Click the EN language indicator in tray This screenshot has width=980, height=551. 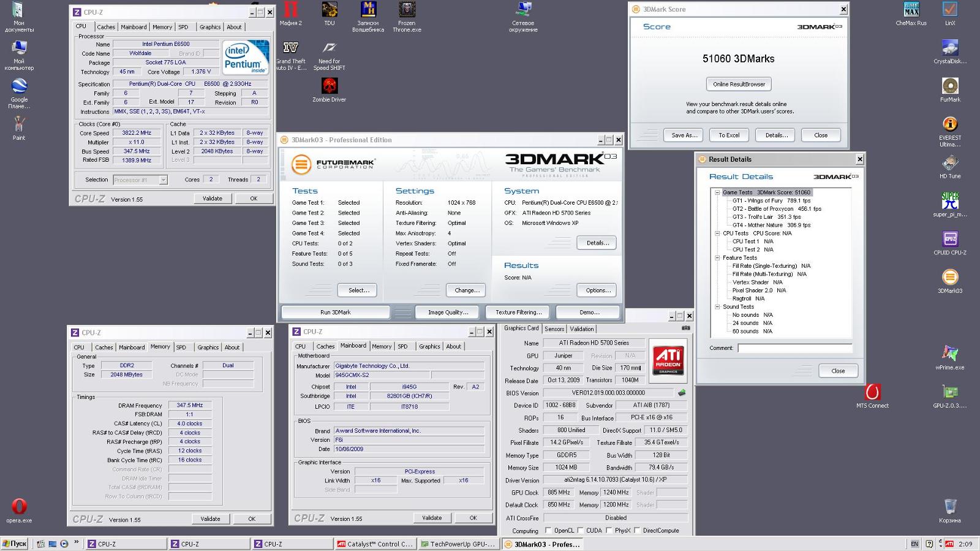tap(914, 544)
